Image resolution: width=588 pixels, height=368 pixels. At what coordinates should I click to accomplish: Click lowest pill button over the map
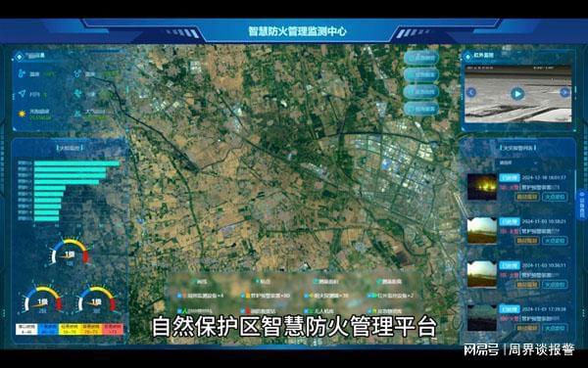(x=421, y=109)
